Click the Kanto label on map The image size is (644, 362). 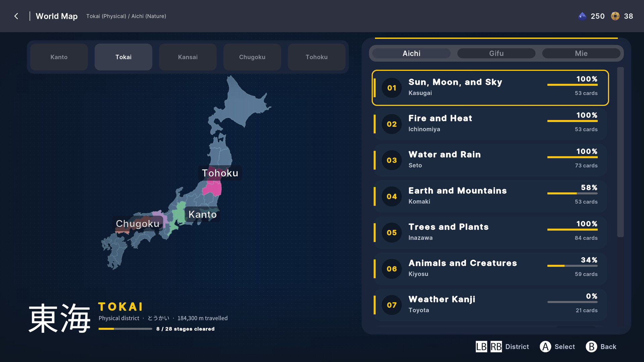[203, 215]
